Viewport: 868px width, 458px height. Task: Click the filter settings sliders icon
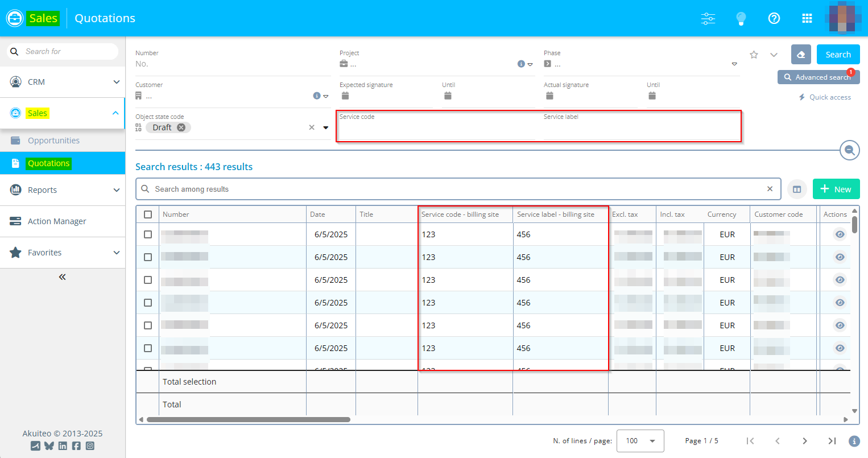[x=708, y=18]
